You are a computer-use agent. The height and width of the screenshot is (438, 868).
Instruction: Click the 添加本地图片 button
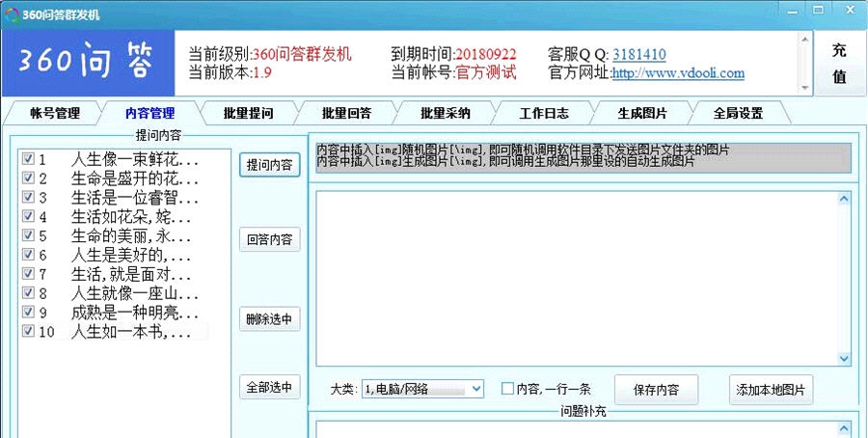[771, 389]
